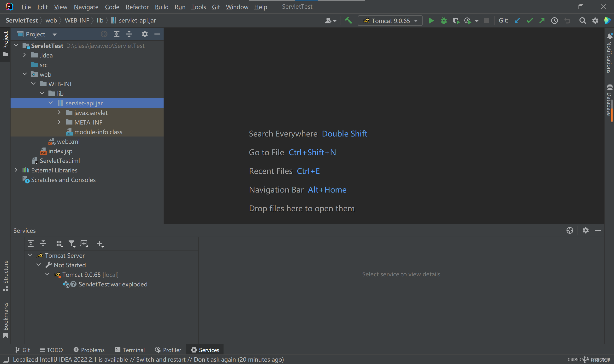Viewport: 614px width, 364px height.
Task: Push changes with Git push arrow
Action: (x=542, y=21)
